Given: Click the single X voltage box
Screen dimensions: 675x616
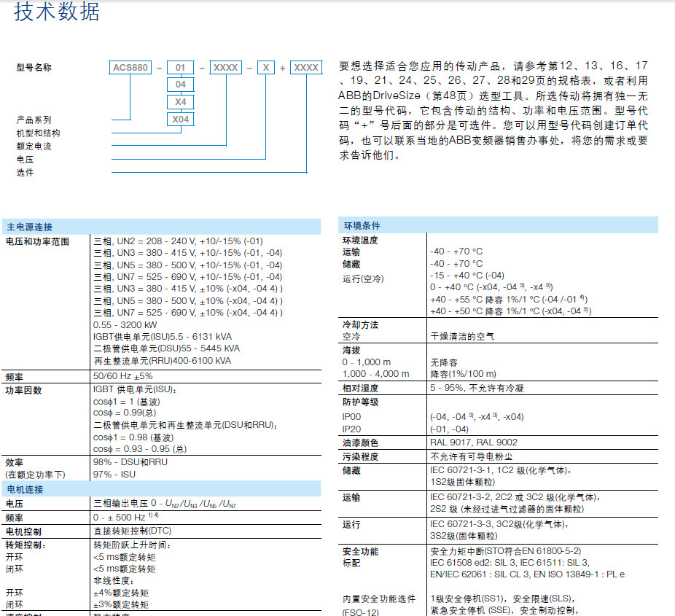Looking at the screenshot, I should pos(266,68).
